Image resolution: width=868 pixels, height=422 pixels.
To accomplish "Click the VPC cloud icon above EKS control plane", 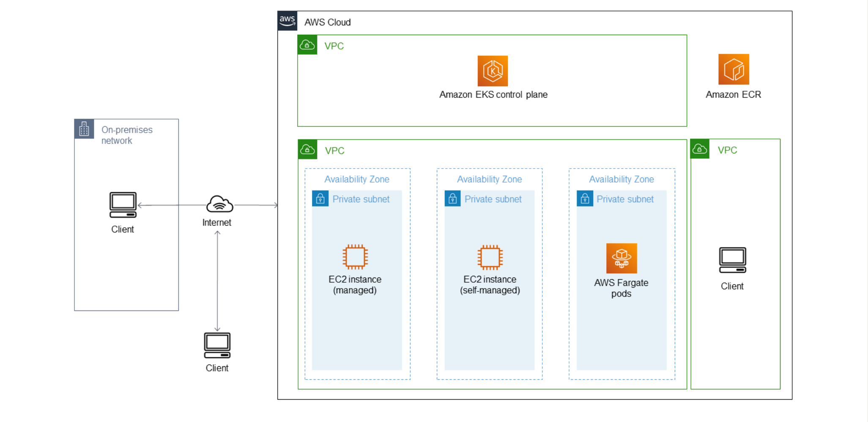I will click(x=307, y=45).
